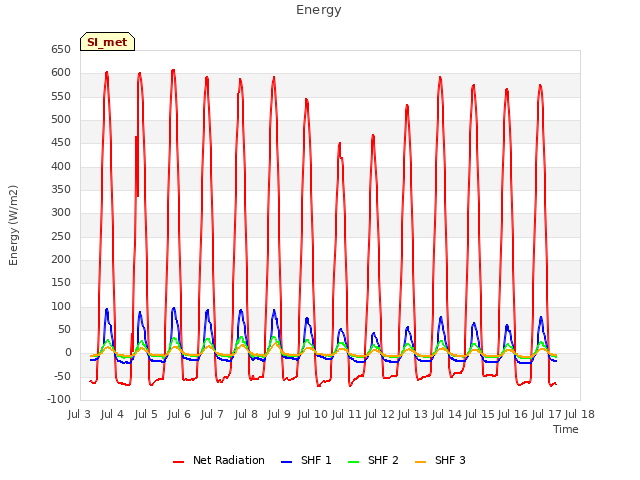Click the 450 y-axis tick label
The image size is (640, 480).
[61, 142]
